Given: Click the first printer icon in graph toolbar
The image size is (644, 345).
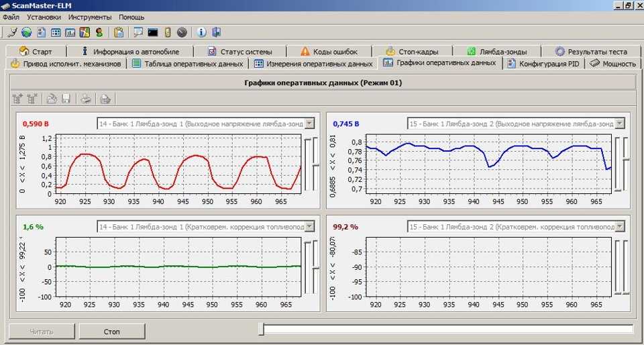Looking at the screenshot, I should click(86, 99).
